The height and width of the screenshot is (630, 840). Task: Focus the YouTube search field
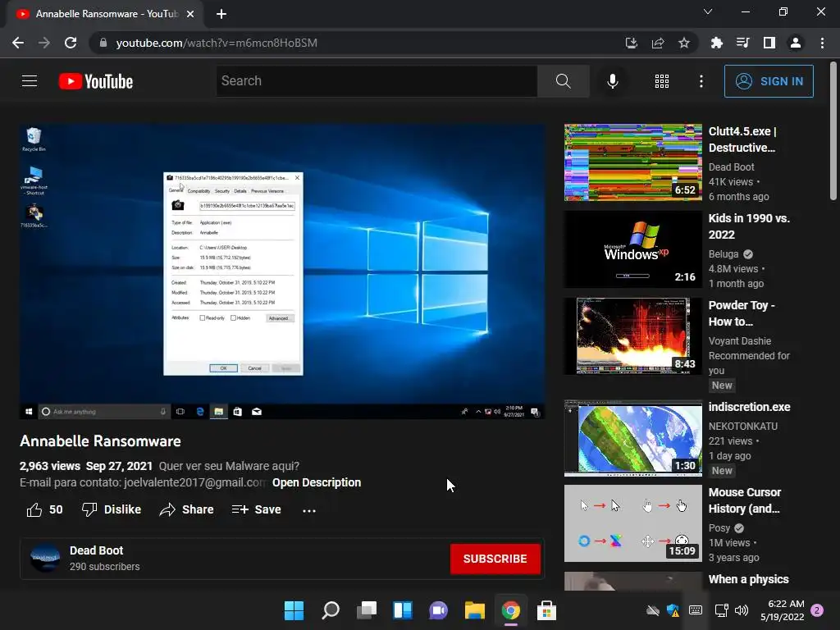(377, 81)
